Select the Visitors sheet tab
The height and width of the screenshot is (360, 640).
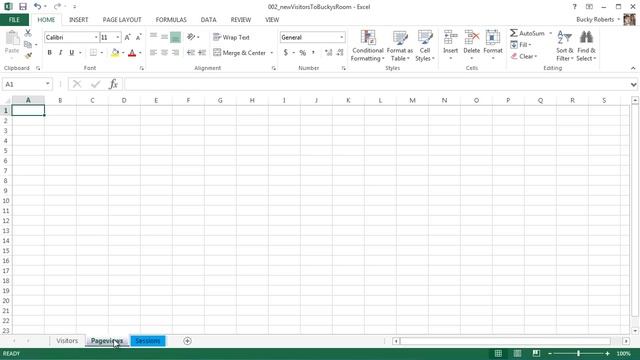click(x=67, y=341)
